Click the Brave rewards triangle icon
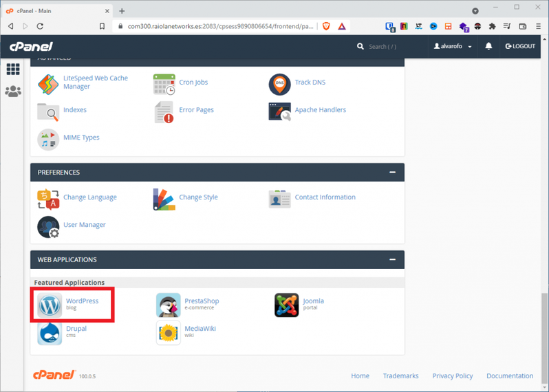The width and height of the screenshot is (549, 392). tap(342, 26)
